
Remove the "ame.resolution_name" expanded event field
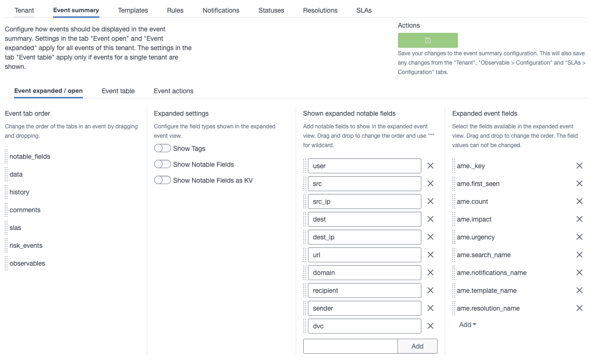579,308
